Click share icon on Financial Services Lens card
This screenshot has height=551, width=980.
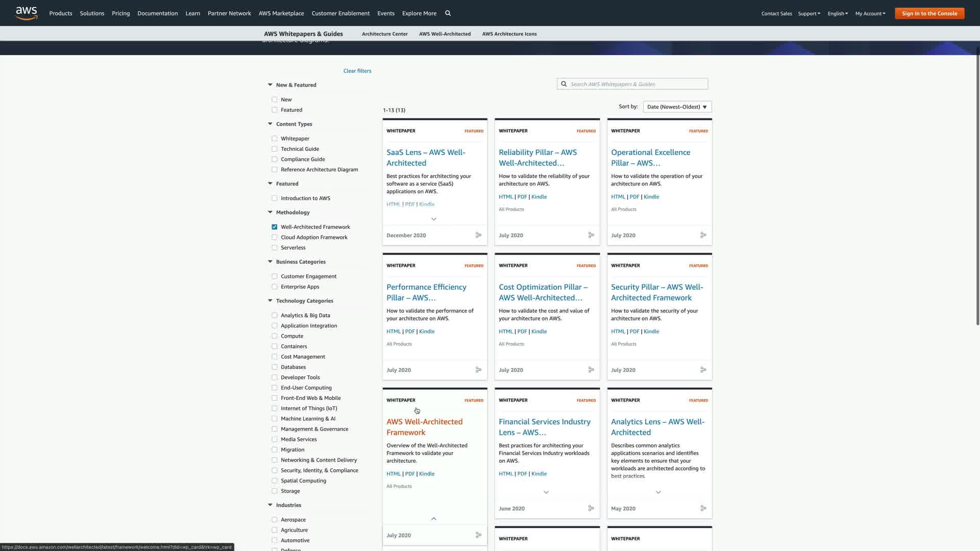pos(591,508)
